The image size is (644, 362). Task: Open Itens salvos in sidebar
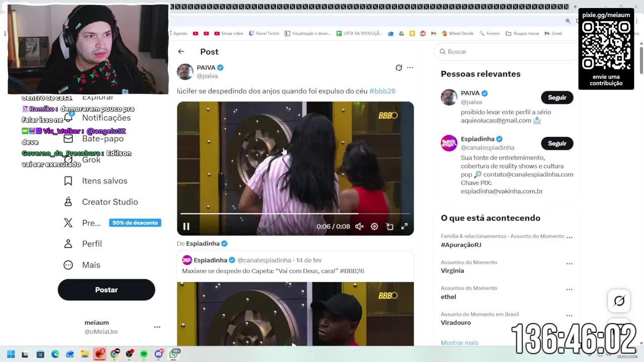pyautogui.click(x=96, y=181)
